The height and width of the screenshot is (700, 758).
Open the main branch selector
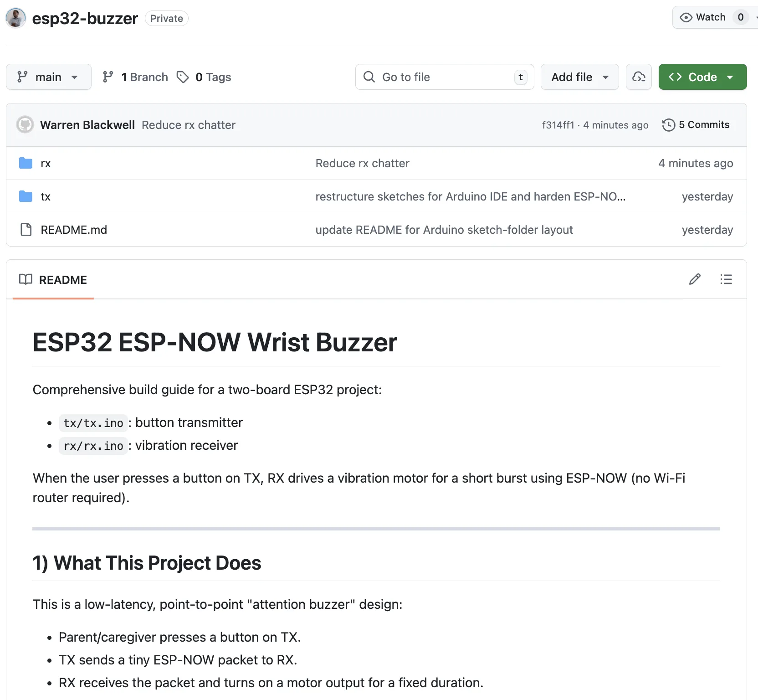pyautogui.click(x=49, y=77)
